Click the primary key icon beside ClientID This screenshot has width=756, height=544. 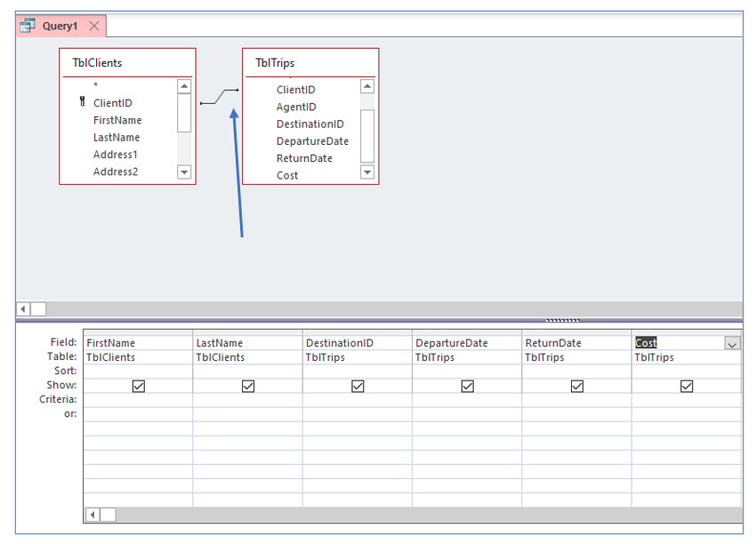[x=83, y=101]
